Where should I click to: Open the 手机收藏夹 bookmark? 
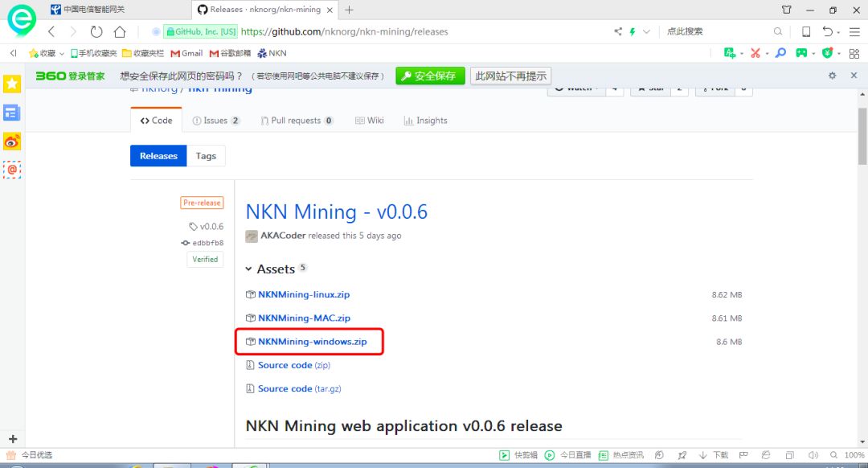tap(93, 53)
